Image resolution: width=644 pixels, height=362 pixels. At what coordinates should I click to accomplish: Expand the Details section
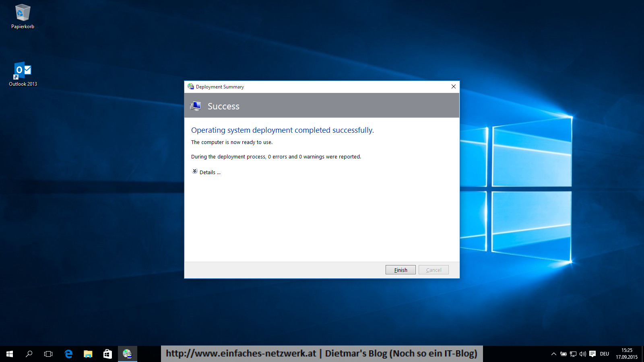coord(206,172)
